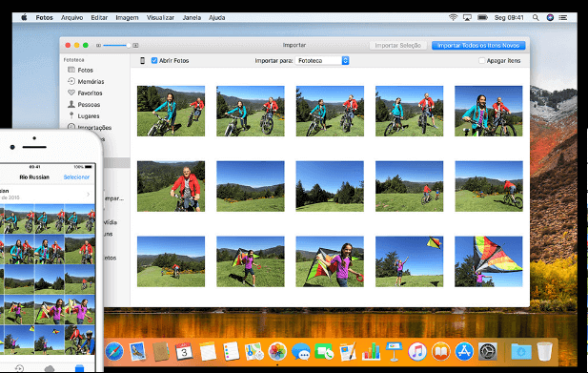This screenshot has width=588, height=373.
Task: Open the Visualizar menu
Action: pos(160,17)
